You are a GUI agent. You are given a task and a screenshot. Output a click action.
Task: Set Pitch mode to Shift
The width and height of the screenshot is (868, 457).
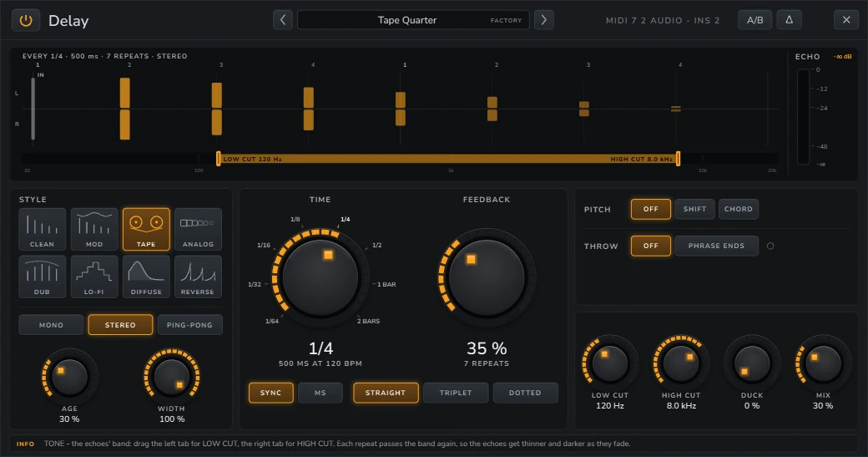pyautogui.click(x=694, y=209)
